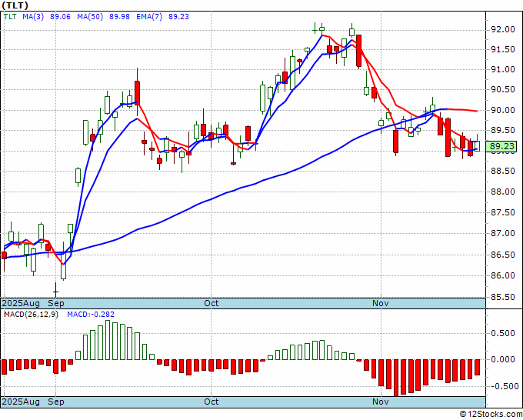Screen dimensions: 523x420
Task: Click the 91.50 price axis label
Action: click(503, 50)
